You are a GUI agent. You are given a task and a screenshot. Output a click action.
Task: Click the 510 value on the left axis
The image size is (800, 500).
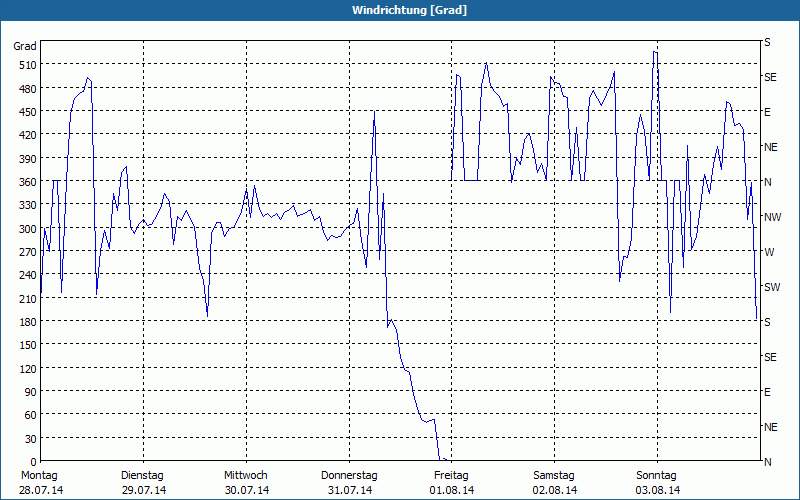coord(28,65)
